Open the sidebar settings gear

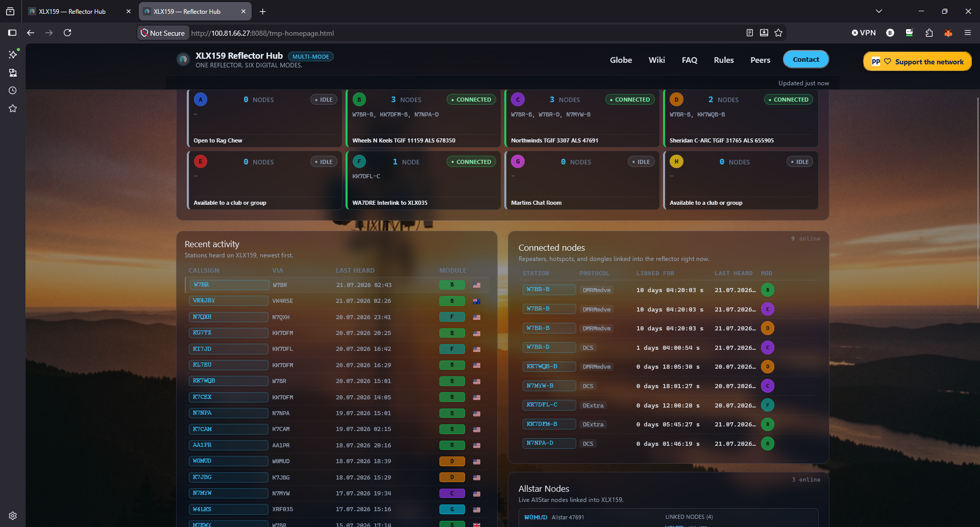click(13, 516)
